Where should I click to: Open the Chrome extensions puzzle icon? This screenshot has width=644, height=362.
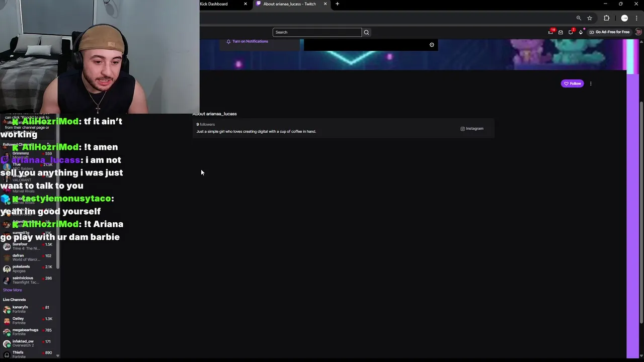606,18
